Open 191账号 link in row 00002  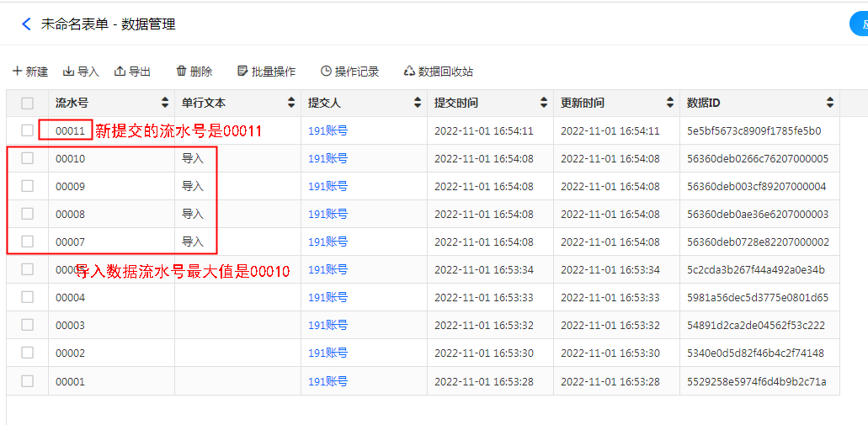pyautogui.click(x=327, y=353)
